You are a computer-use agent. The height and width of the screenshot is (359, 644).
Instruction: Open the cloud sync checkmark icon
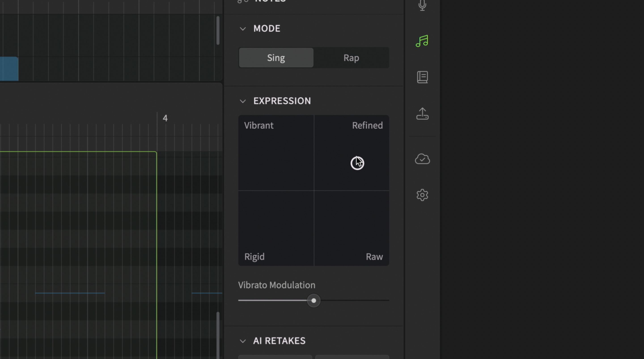422,159
